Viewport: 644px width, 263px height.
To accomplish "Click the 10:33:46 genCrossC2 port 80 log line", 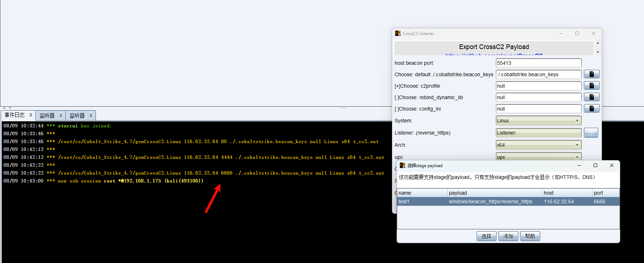I will (x=191, y=141).
